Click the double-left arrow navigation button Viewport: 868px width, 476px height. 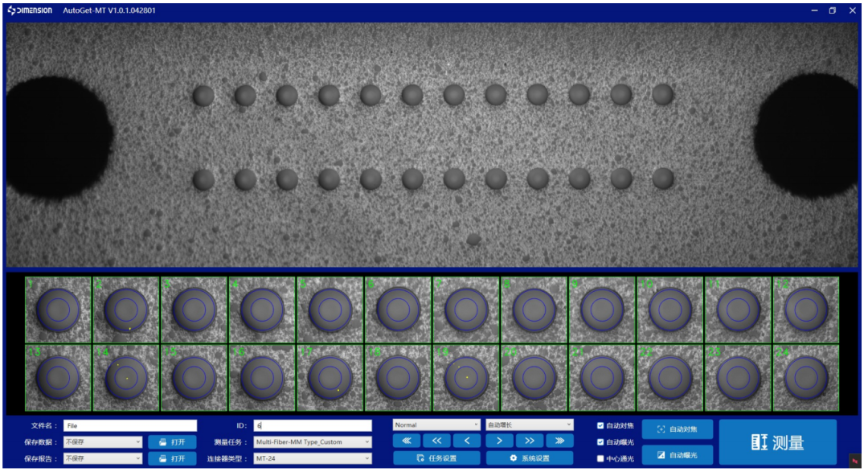pos(436,441)
